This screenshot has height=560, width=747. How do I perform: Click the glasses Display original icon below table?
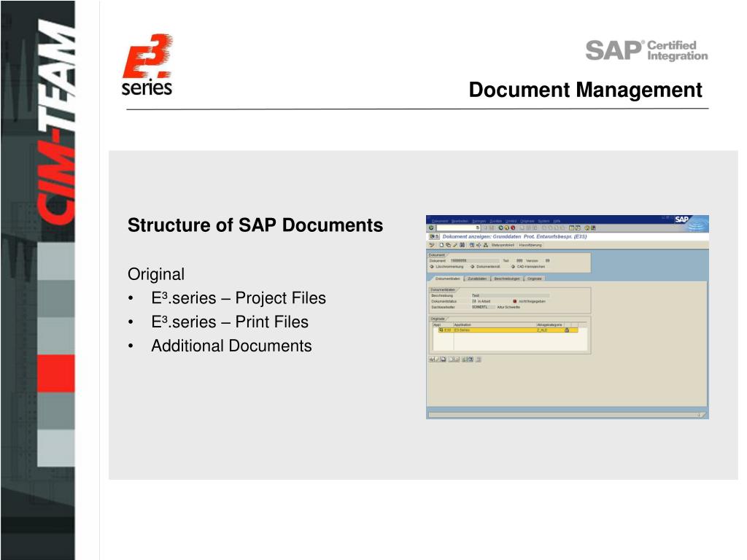click(x=432, y=359)
